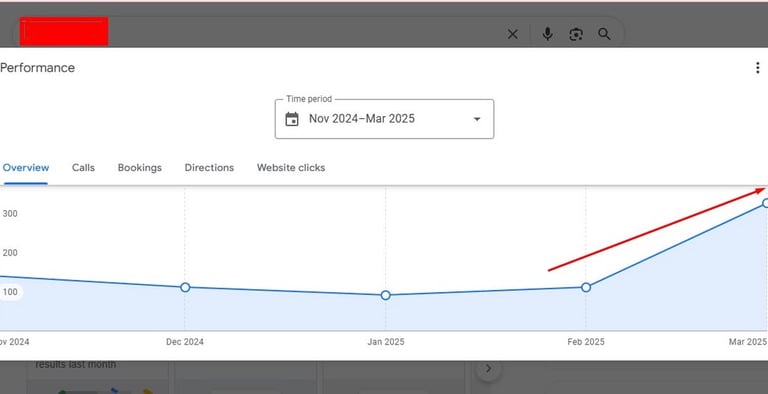The height and width of the screenshot is (394, 768).
Task: Select the Feb 2025 data point
Action: [586, 287]
